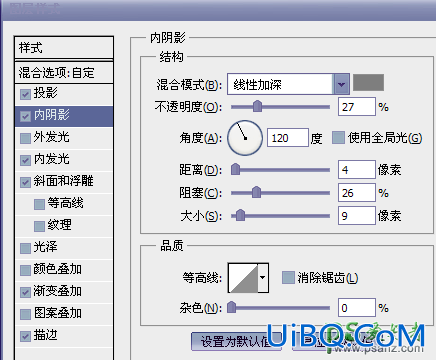436x360 pixels.
Task: Select the 外发光 style entry label
Action: [x=52, y=137]
